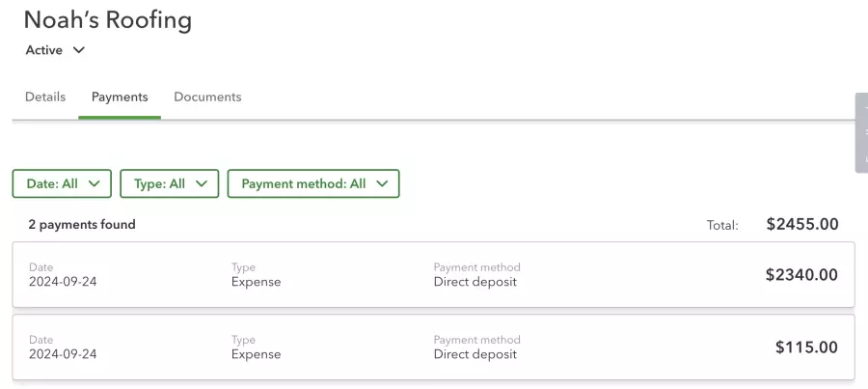Expand the Date: All filter
Viewport: 868px width, 389px height.
pyautogui.click(x=62, y=183)
